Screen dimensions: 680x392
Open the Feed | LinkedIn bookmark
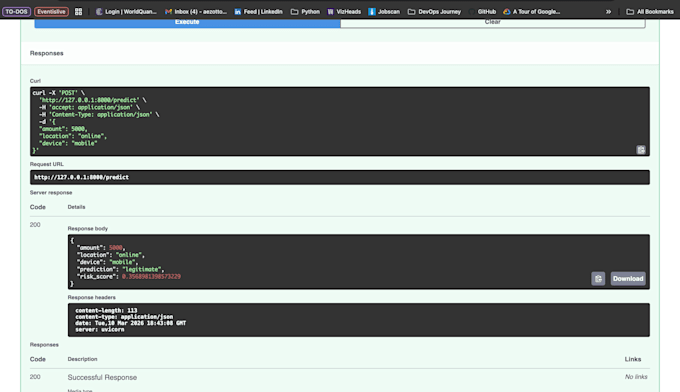click(258, 12)
